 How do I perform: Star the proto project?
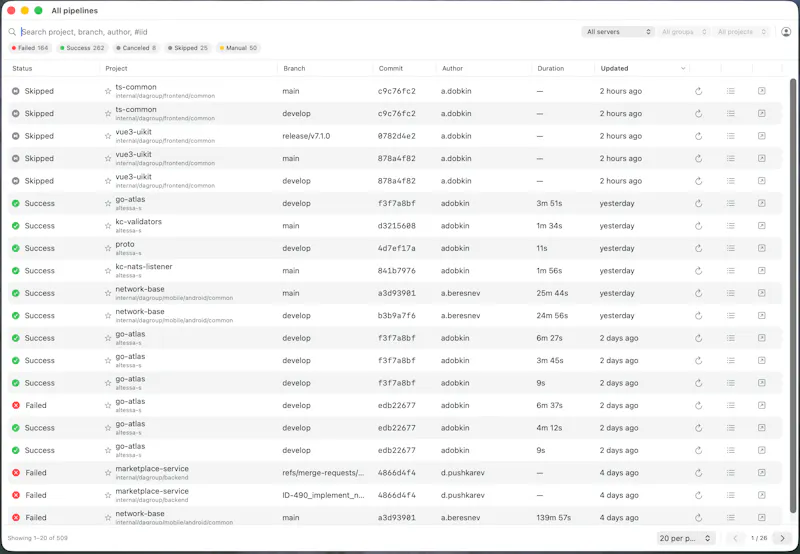click(108, 248)
